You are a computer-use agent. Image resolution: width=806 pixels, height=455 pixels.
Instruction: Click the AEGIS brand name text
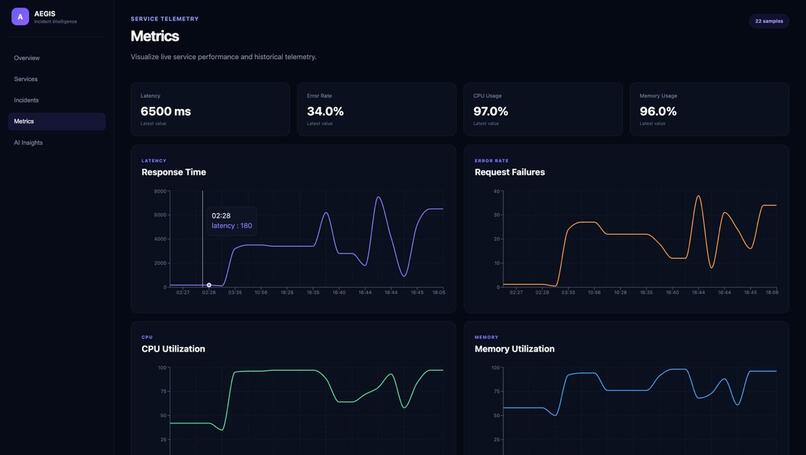[45, 14]
